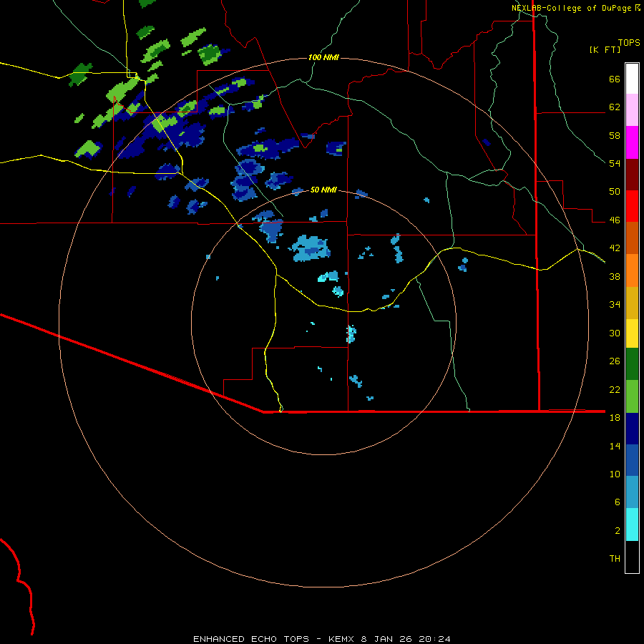Select the light pink legend swatch
Image resolution: width=644 pixels, height=644 pixels.
pos(632,109)
